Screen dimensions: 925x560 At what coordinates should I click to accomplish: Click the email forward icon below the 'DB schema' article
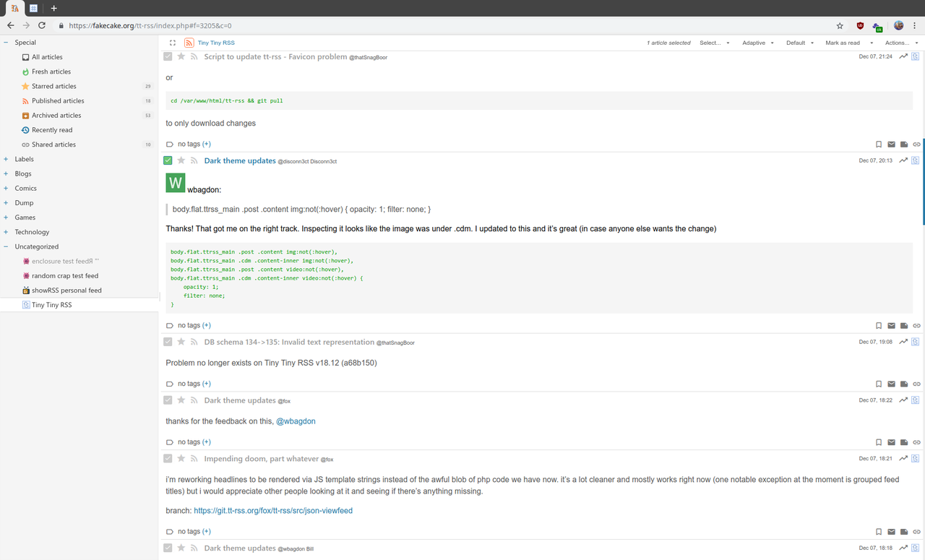[x=891, y=384]
